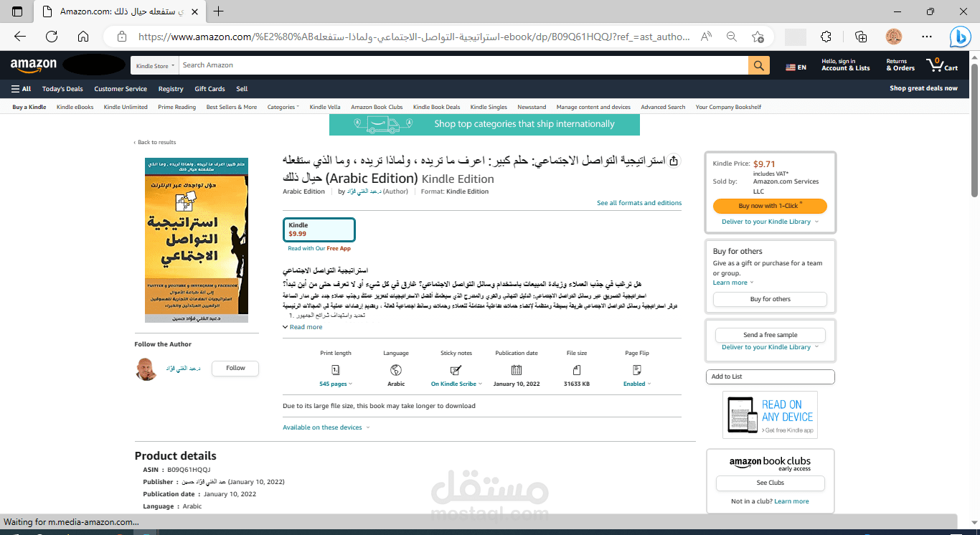Screen dimensions: 980x535
Task: Go to Gift Cards
Action: tap(209, 89)
